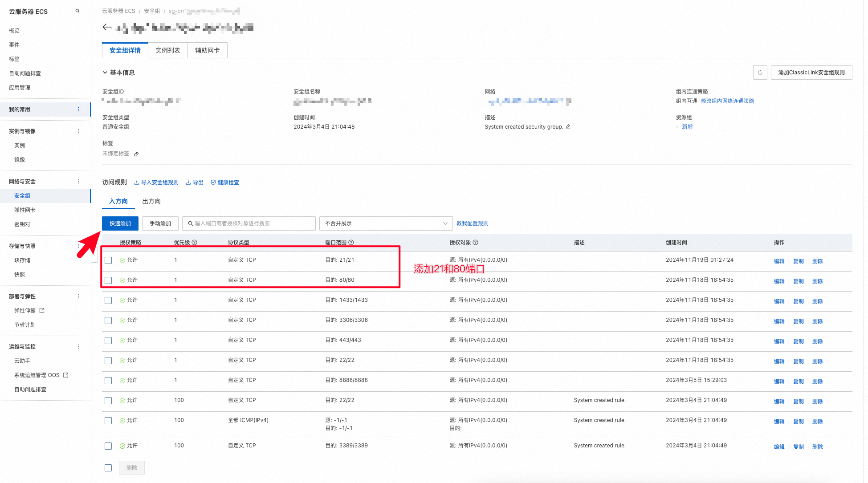Screen dimensions: 868x483
Task: Click the three-dot menu beside 网络与安全
Action: coord(78,182)
